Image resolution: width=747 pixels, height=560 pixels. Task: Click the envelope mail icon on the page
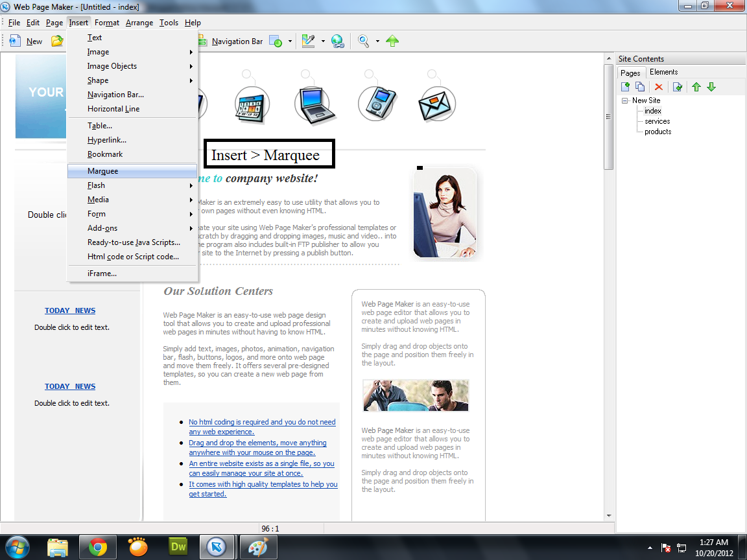[437, 104]
